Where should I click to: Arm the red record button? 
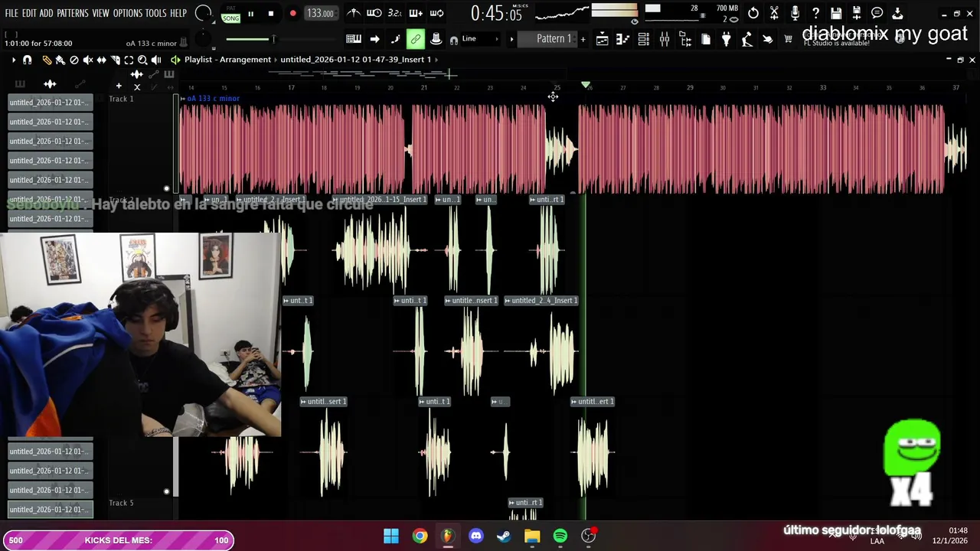(292, 13)
